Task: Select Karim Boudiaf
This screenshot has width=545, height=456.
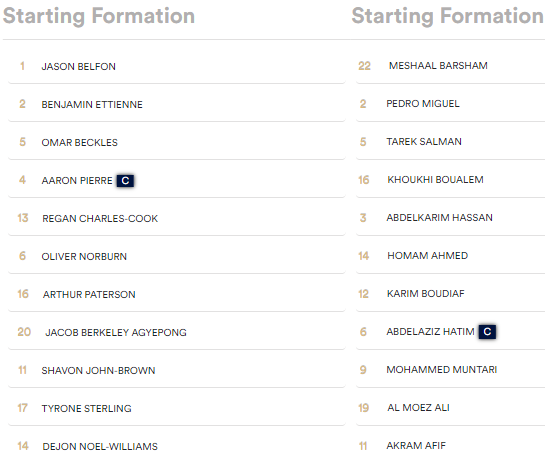Action: click(426, 294)
